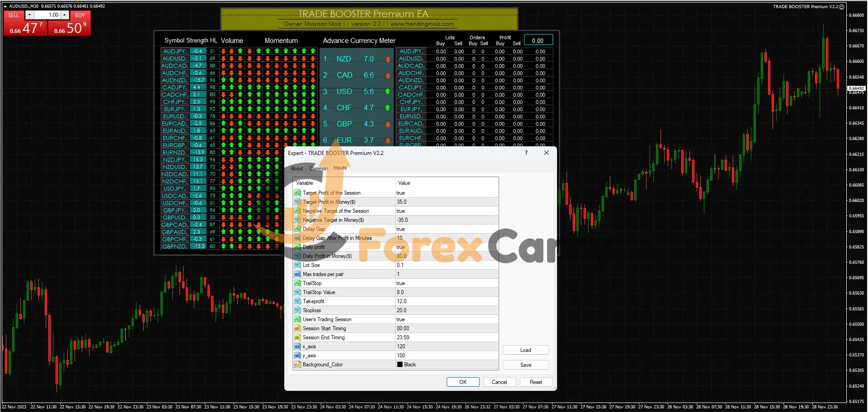Click the boolean icon beside Target Profit of the Session
Image resolution: width=868 pixels, height=412 pixels.
coord(297,193)
